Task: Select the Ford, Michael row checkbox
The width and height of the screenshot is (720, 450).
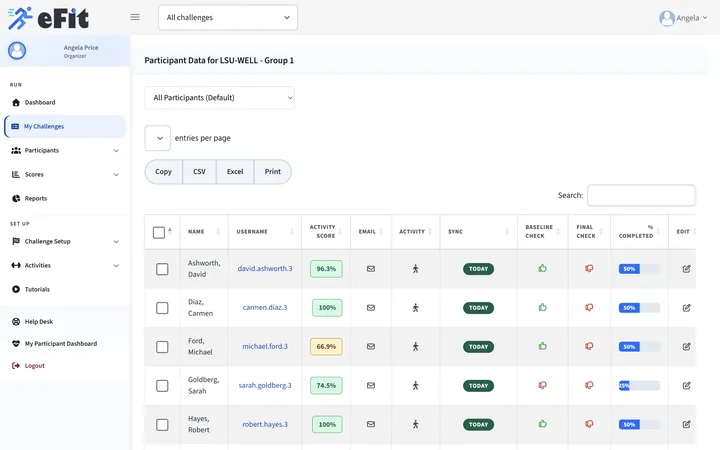Action: click(x=162, y=347)
